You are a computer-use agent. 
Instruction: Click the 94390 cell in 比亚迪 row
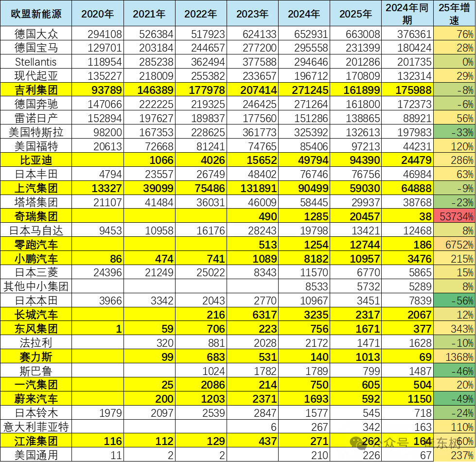pyautogui.click(x=356, y=160)
